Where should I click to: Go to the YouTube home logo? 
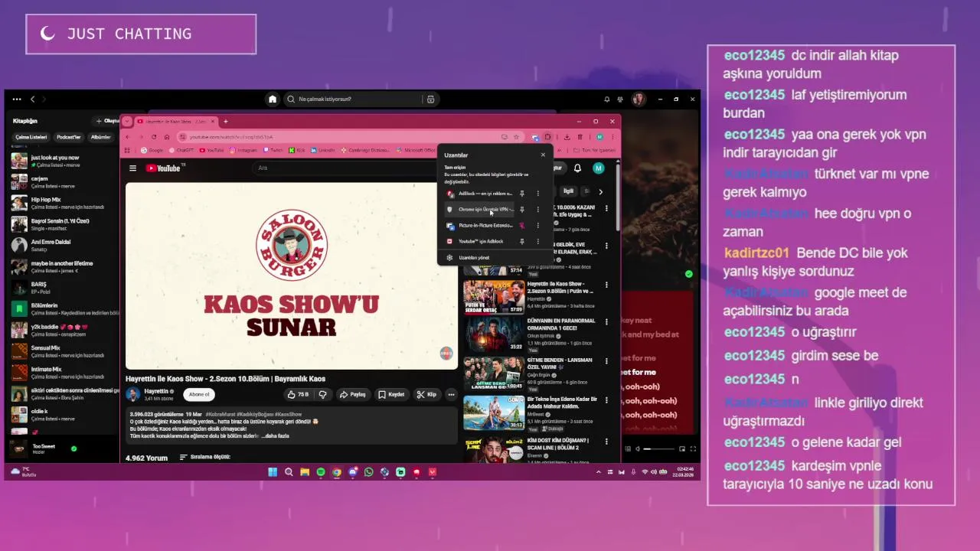[163, 168]
